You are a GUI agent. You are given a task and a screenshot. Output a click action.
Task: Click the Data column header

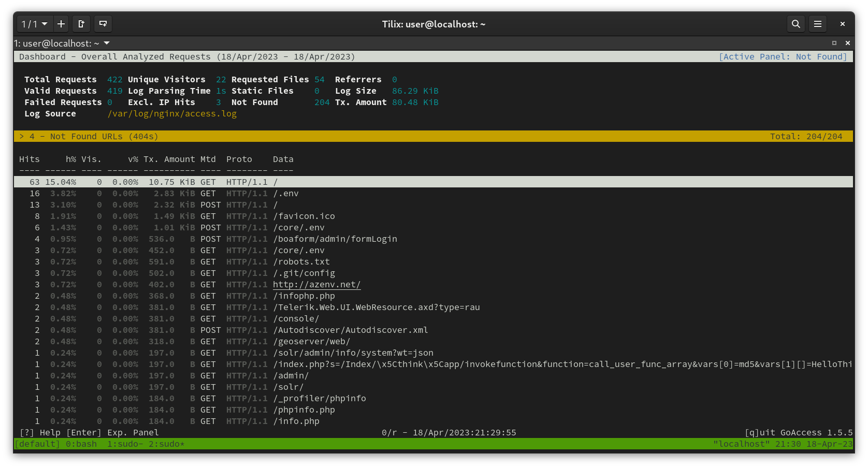[x=283, y=159]
